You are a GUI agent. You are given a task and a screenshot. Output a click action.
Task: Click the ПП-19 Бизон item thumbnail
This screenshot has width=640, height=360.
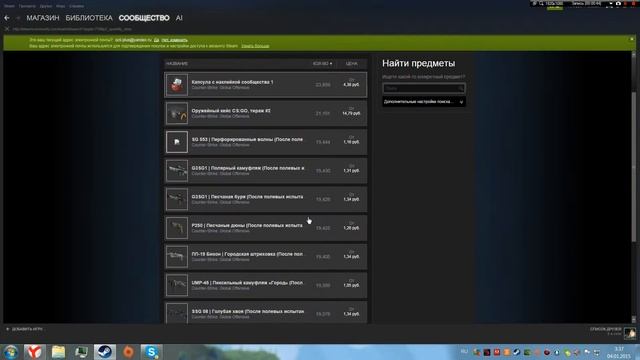point(177,257)
